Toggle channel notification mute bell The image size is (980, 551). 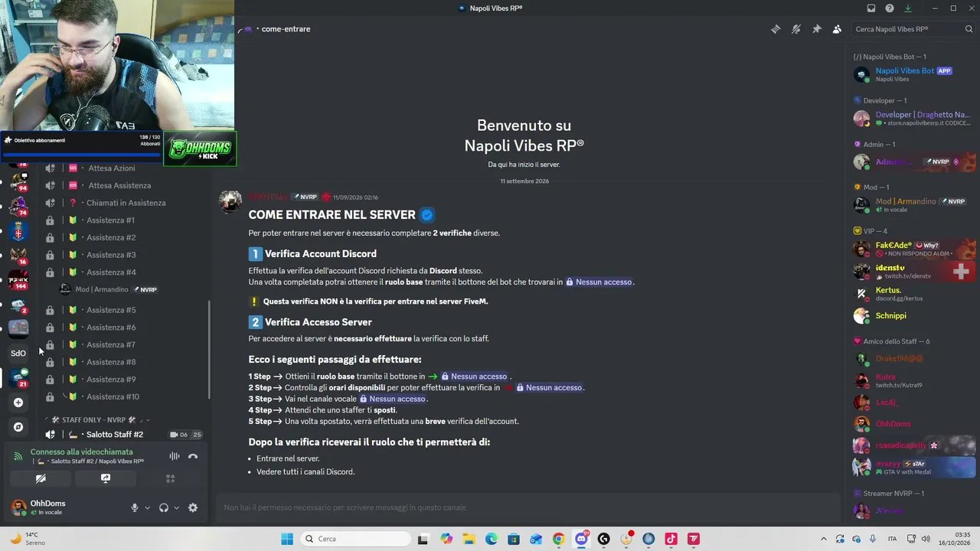[x=796, y=29]
